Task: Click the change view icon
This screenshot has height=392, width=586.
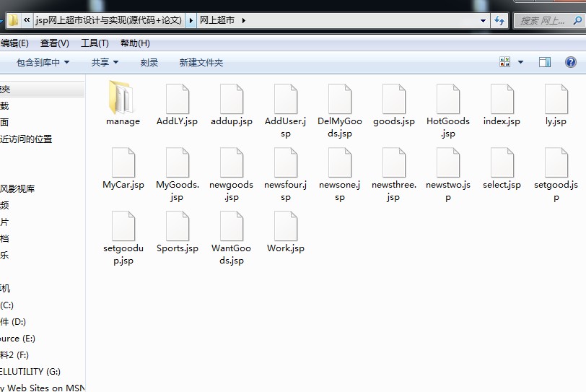Action: (504, 62)
